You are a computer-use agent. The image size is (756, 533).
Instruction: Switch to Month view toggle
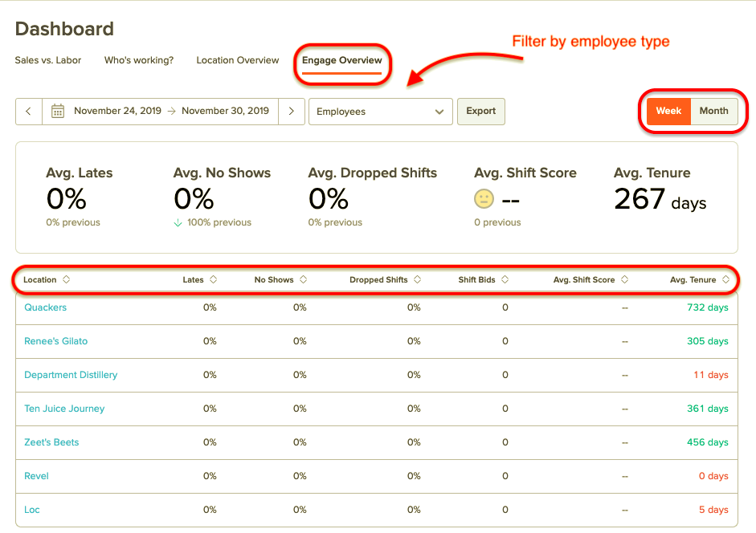pos(713,111)
